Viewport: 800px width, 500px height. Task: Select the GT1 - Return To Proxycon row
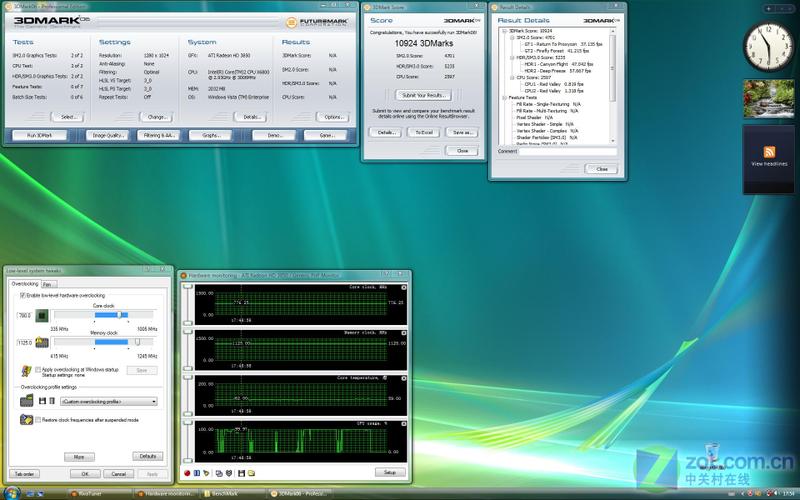click(563, 44)
